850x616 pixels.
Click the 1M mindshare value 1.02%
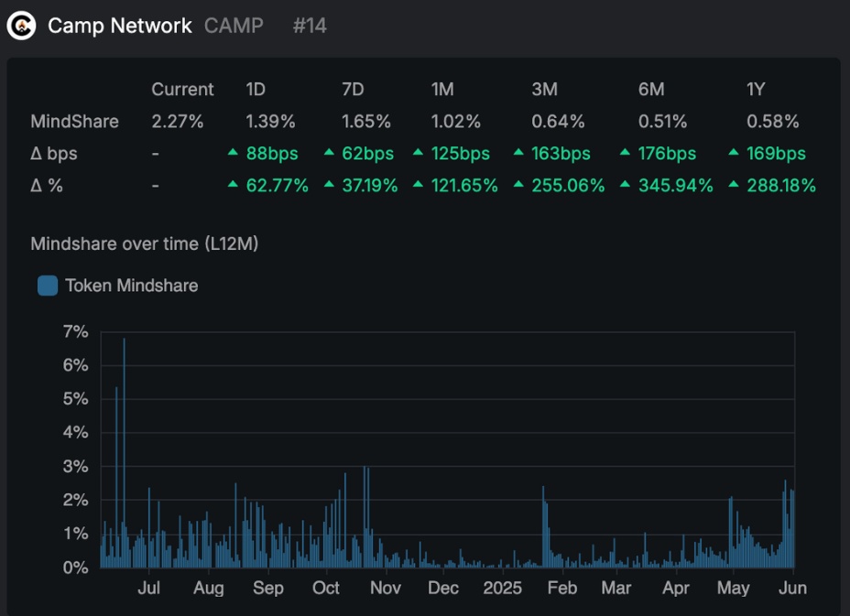point(455,121)
